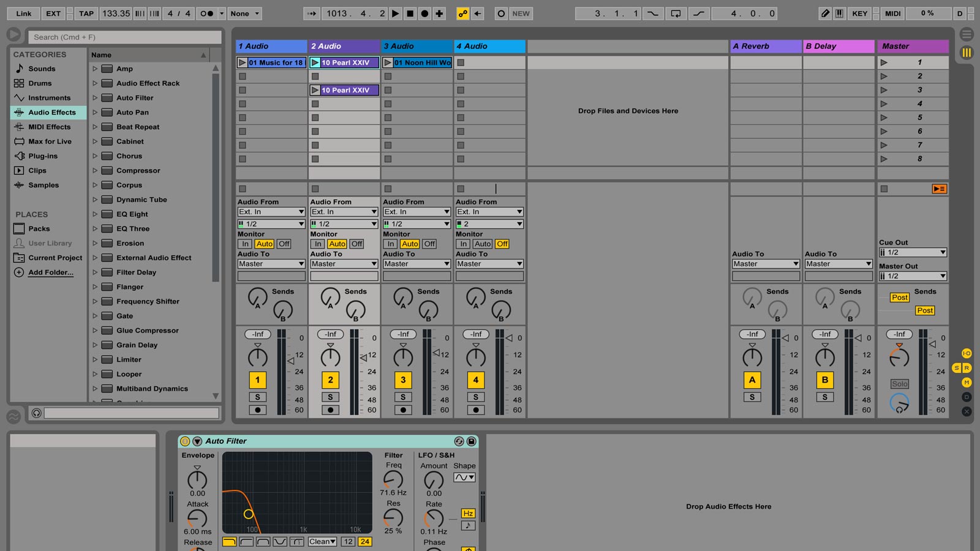Open the quantization None dropdown

245,13
